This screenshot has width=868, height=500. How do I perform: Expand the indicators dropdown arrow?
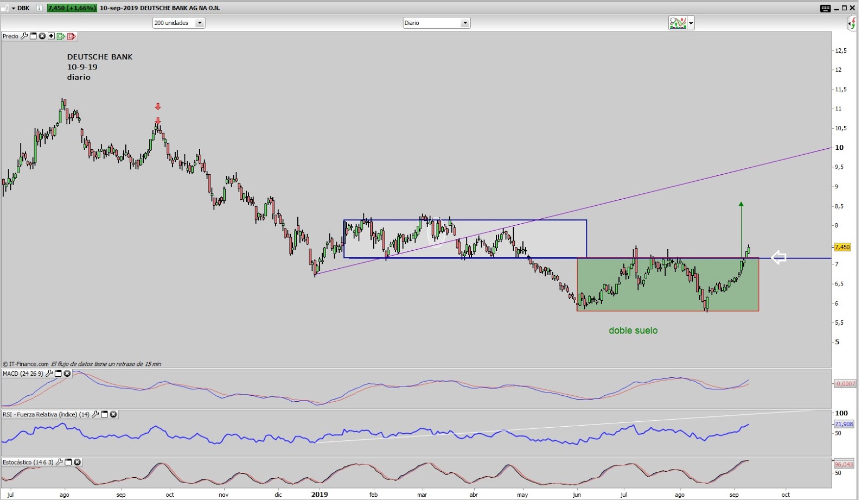691,23
